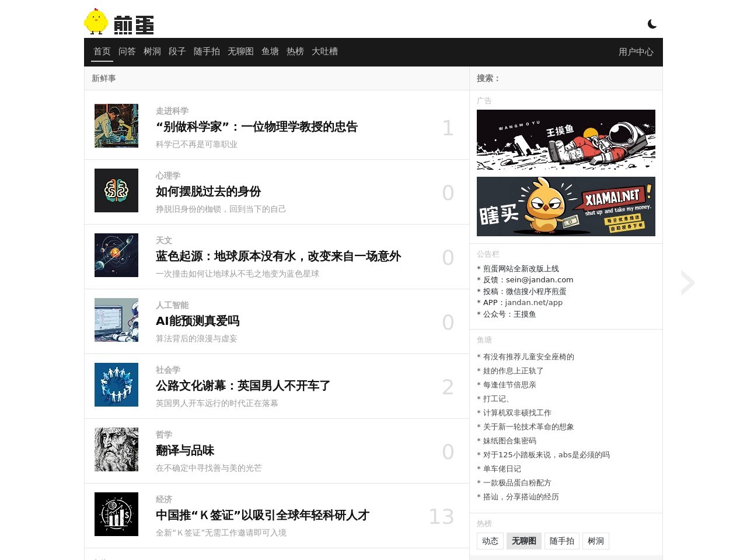Select the 动态 tab under 热榜
The width and height of the screenshot is (747, 560).
(x=490, y=541)
